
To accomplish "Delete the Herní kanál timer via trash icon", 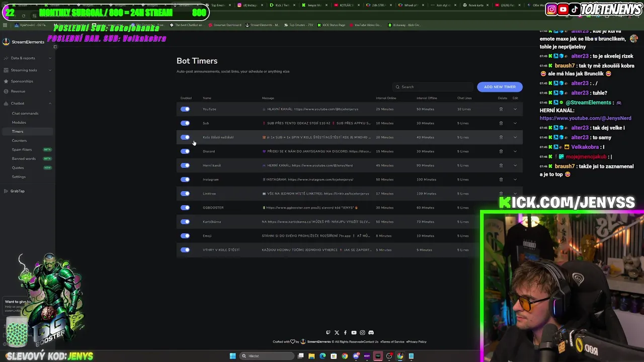I will pos(501,165).
